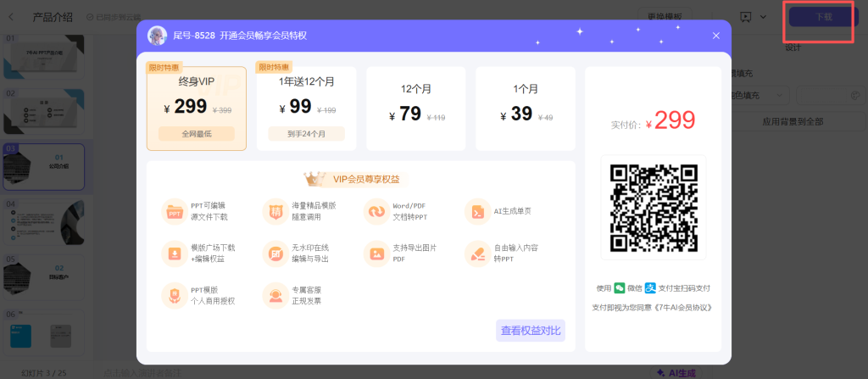The height and width of the screenshot is (379, 868).
Task: Click the 专属客服 customer service icon
Action: point(275,295)
